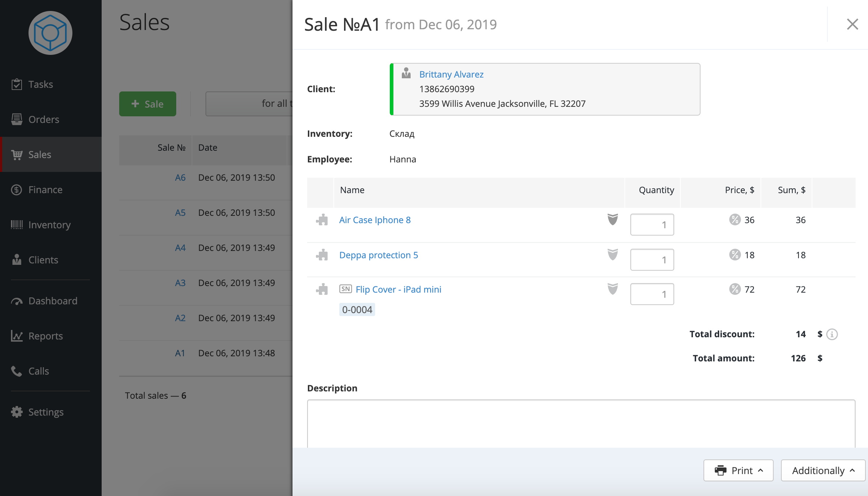Open the Additionally dropdown menu
The width and height of the screenshot is (868, 496).
pos(823,470)
